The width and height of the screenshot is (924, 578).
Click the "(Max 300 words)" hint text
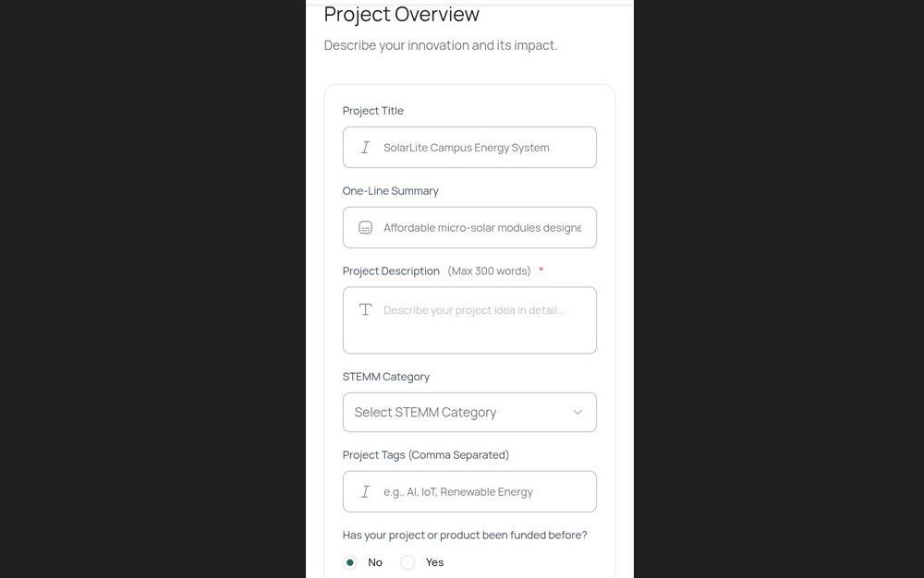tap(489, 271)
